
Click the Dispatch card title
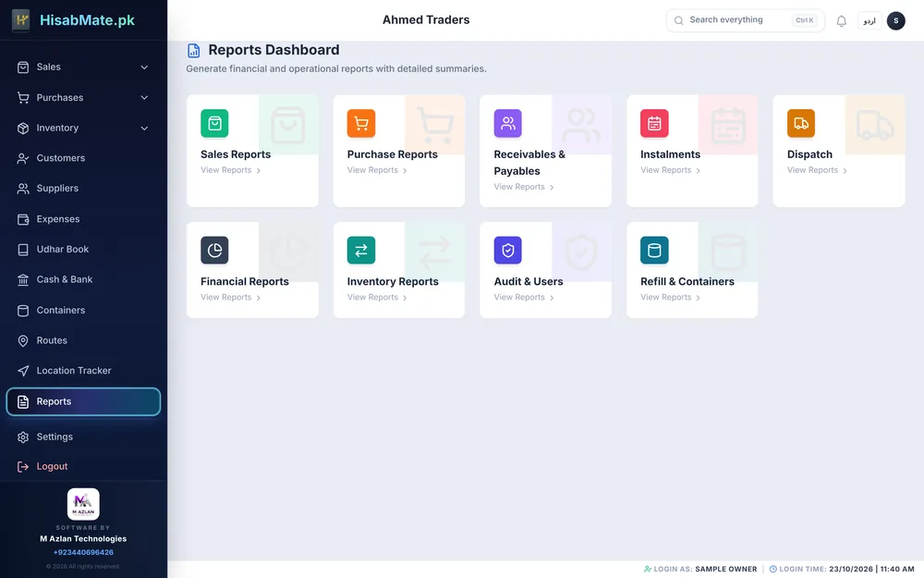tap(809, 154)
